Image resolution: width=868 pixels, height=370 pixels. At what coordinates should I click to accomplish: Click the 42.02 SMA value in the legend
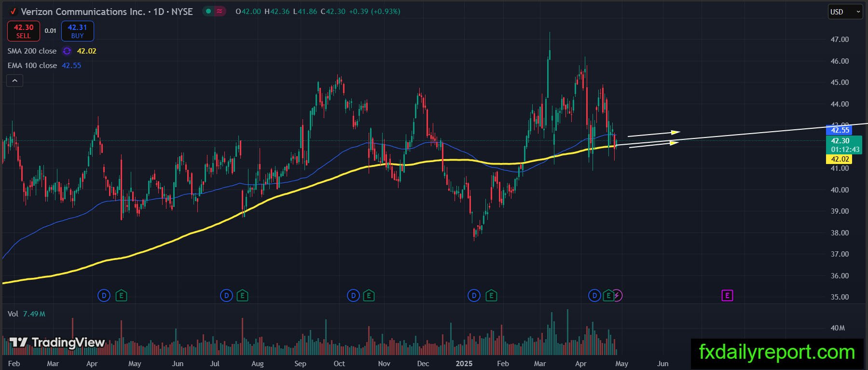click(x=87, y=51)
